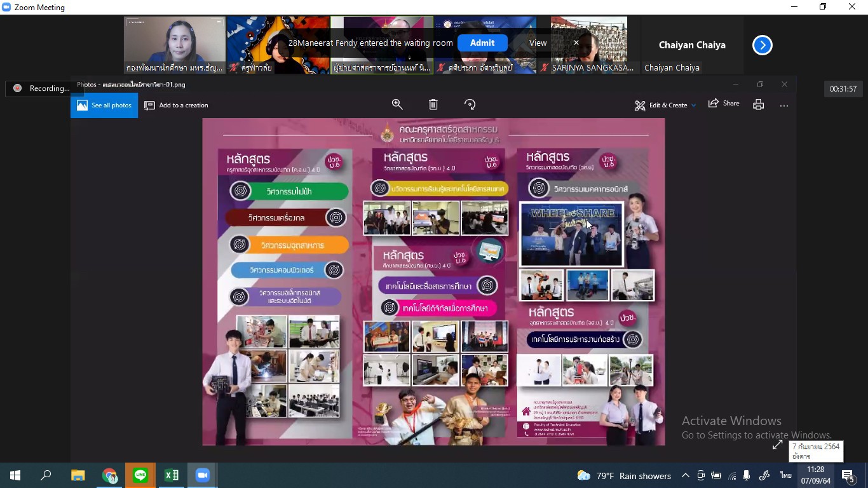
Task: Open battery status in the tray
Action: click(x=716, y=476)
